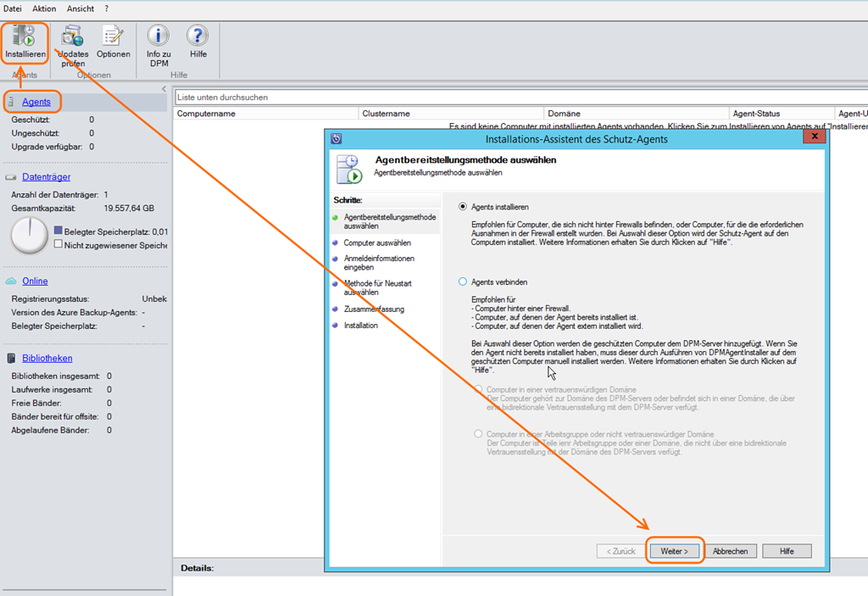Image resolution: width=868 pixels, height=596 pixels.
Task: Collapse the left navigation pane arrow
Action: click(x=164, y=89)
